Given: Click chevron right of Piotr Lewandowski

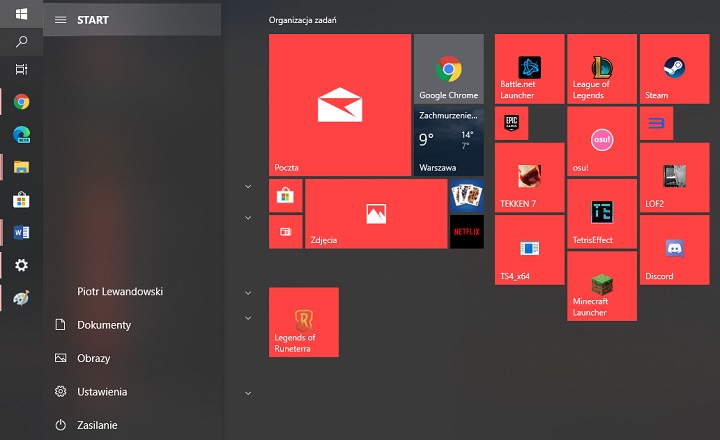Looking at the screenshot, I should pos(247,292).
